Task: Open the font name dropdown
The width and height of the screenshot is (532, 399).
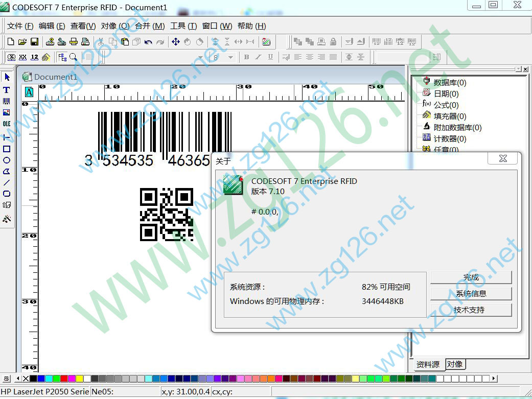Action: 200,57
